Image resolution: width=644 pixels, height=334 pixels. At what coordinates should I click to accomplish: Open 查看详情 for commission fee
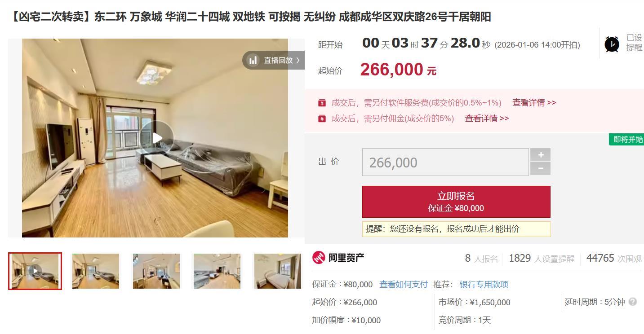click(487, 119)
